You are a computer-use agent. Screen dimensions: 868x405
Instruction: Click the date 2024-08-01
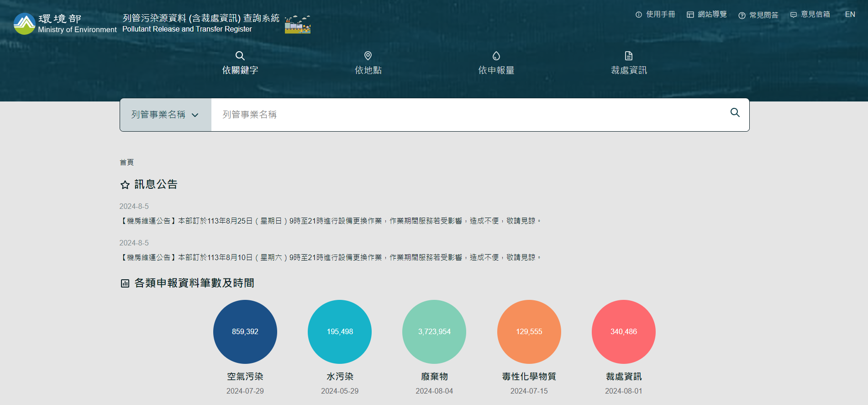[x=624, y=391]
